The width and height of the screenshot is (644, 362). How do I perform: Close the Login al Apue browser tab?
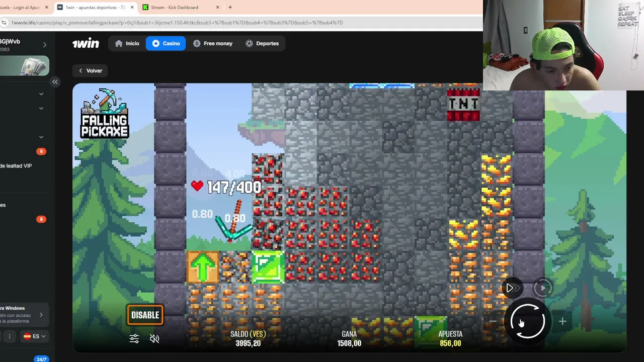46,8
